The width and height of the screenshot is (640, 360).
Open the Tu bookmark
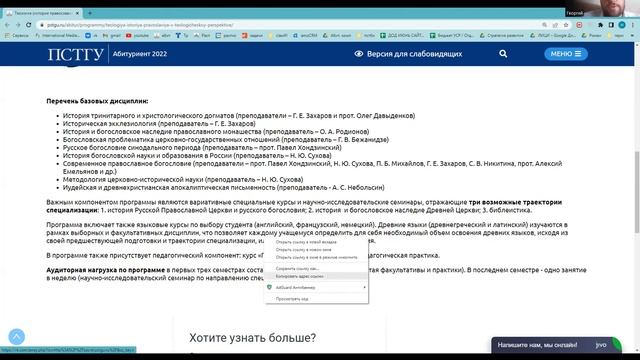182,36
